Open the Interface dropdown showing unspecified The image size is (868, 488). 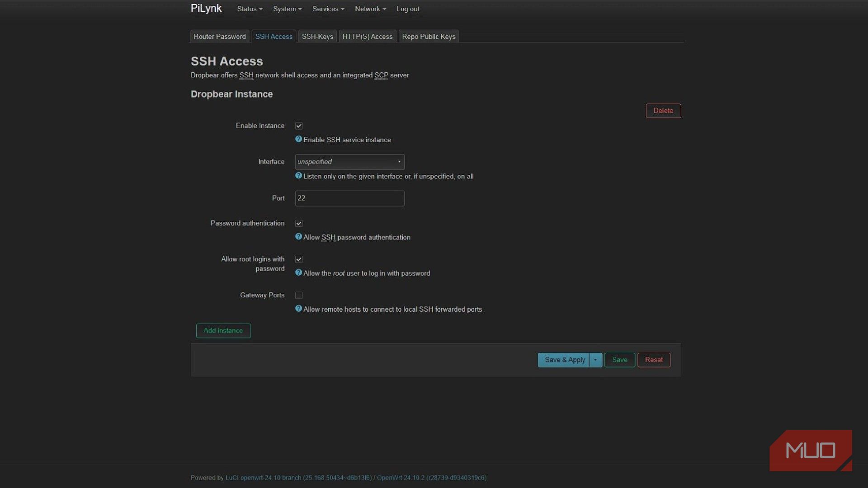click(349, 162)
